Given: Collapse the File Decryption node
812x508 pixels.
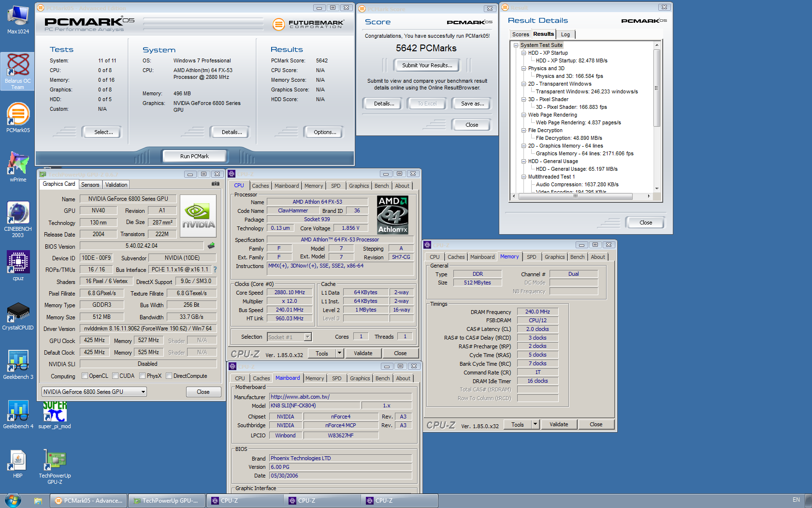Looking at the screenshot, I should [523, 131].
